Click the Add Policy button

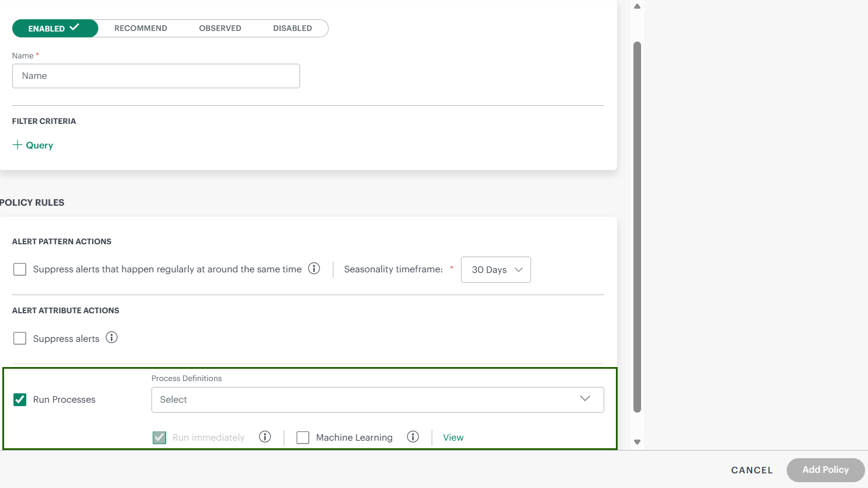pos(825,470)
